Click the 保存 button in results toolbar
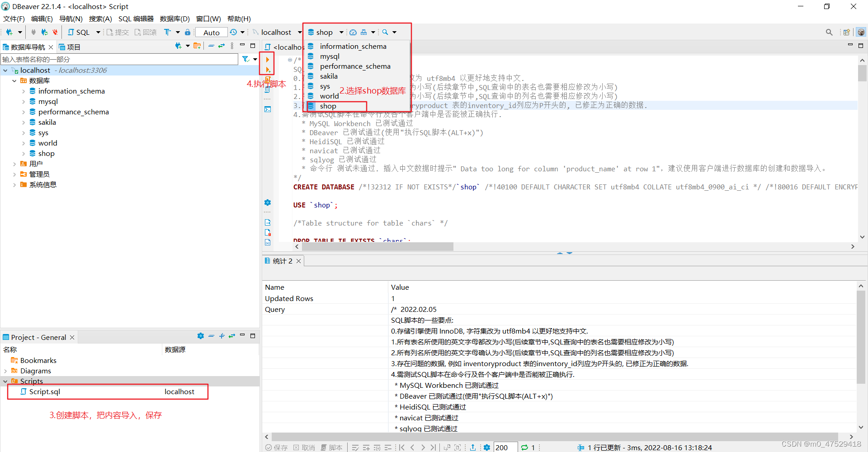Viewport: 868px width, 452px height. coord(277,447)
